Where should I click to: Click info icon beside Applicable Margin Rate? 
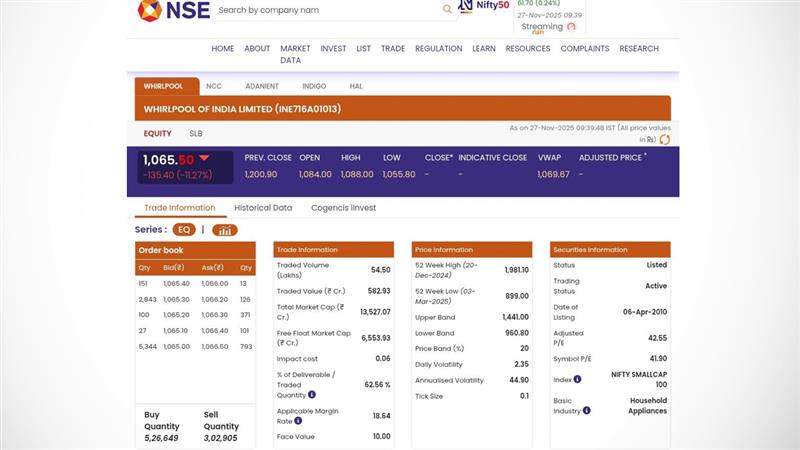298,421
